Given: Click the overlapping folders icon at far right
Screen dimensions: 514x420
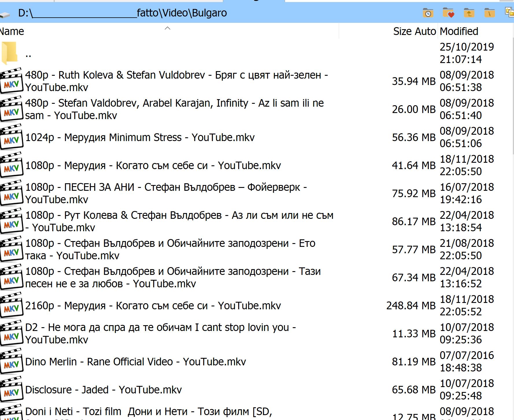Looking at the screenshot, I should click(509, 13).
